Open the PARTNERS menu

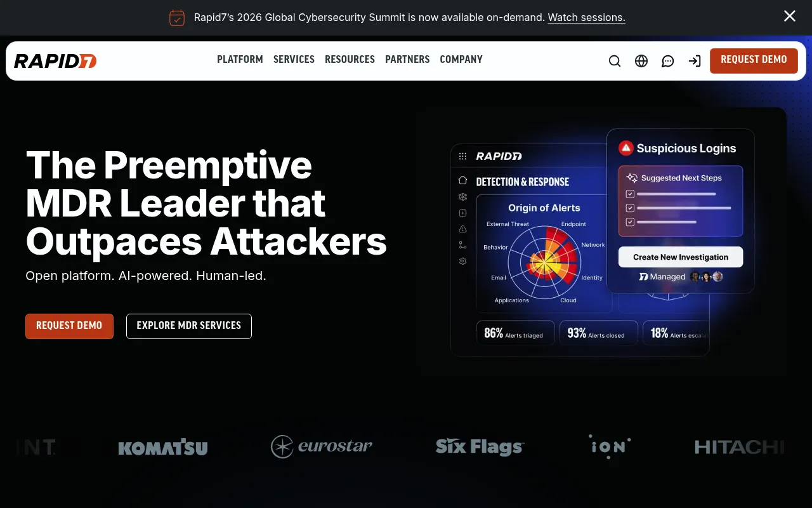[x=407, y=60]
